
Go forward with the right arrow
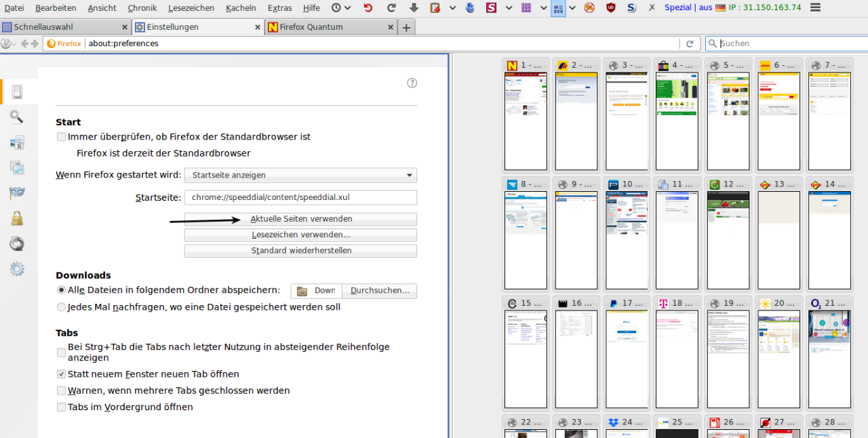point(35,43)
